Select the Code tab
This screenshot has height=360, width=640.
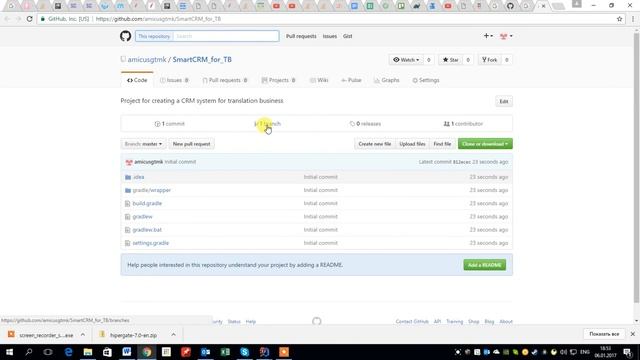(137, 80)
